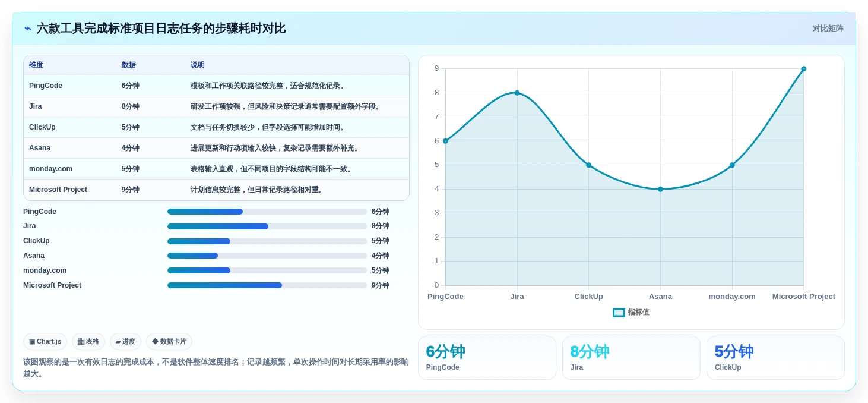Screen dimensions: 868x403
Task: Click the lightning icon beside the title
Action: pyautogui.click(x=28, y=29)
